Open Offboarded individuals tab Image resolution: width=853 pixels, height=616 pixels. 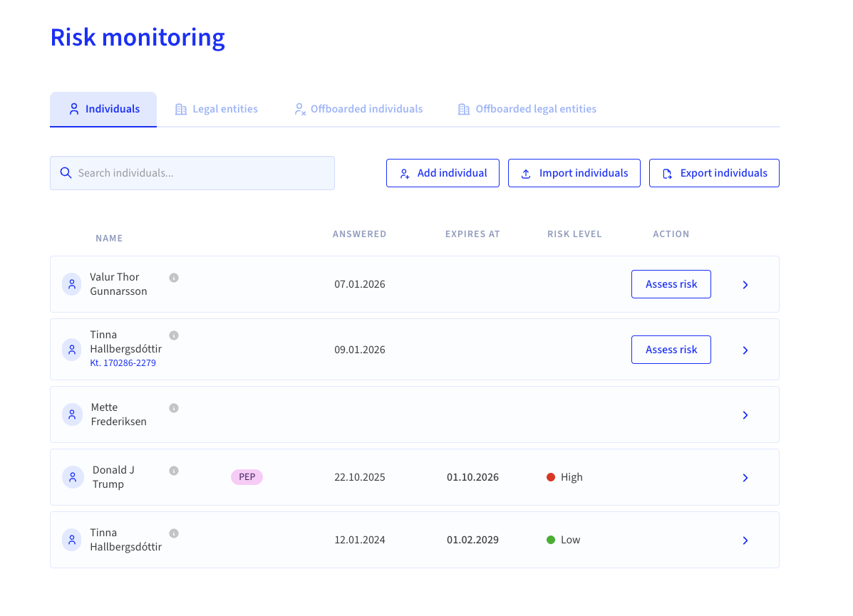[358, 109]
